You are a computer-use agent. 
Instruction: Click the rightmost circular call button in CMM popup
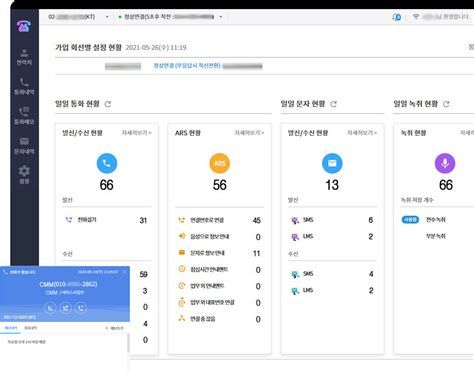click(x=81, y=307)
